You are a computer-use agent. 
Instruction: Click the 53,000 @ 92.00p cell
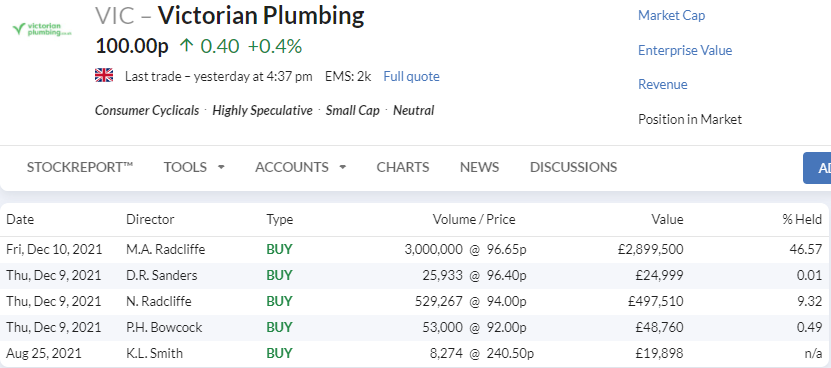(475, 327)
